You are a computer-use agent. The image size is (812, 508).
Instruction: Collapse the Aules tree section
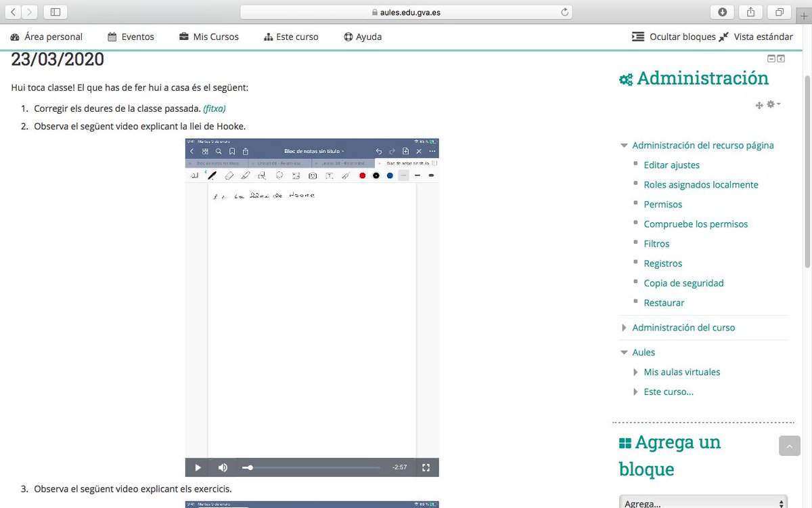point(624,353)
